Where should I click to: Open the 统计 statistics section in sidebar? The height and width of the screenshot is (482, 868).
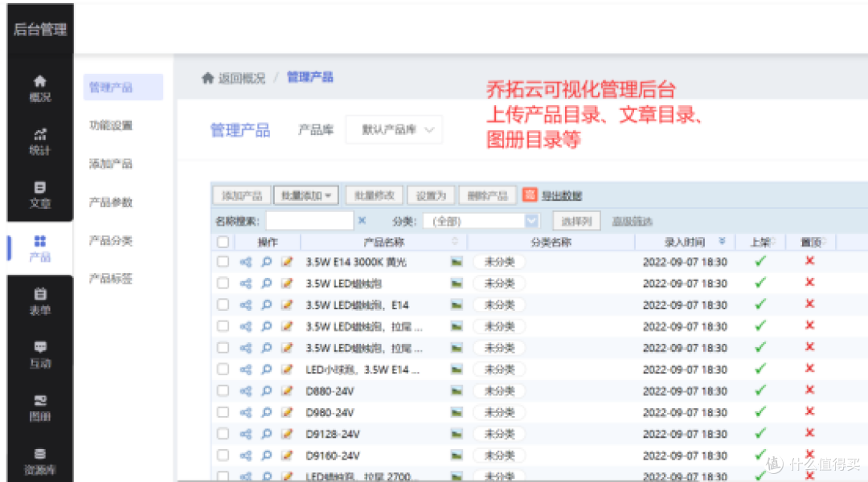[x=40, y=141]
